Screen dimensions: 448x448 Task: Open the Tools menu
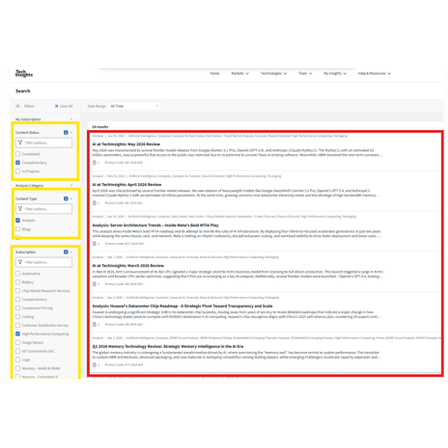tap(305, 73)
